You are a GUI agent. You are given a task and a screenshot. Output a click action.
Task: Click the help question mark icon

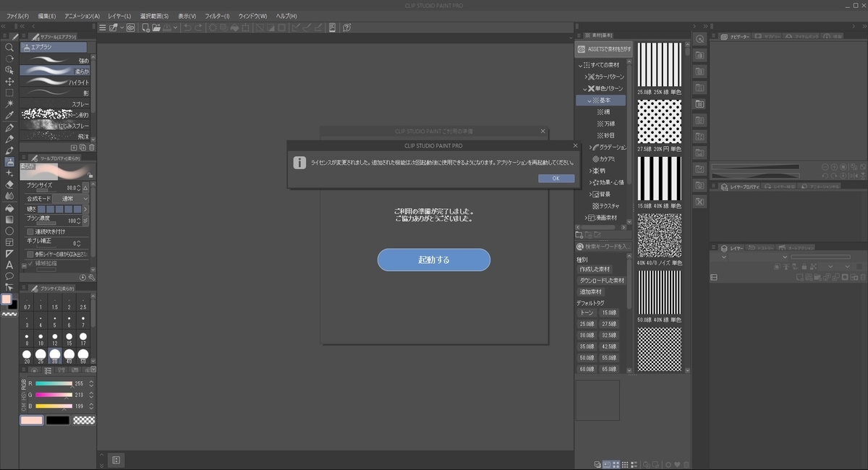[347, 27]
